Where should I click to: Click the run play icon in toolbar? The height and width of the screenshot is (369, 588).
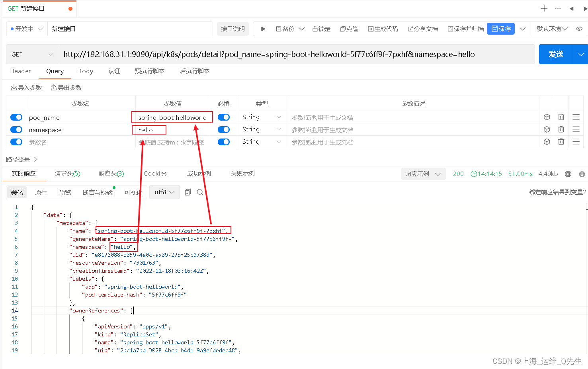click(263, 29)
